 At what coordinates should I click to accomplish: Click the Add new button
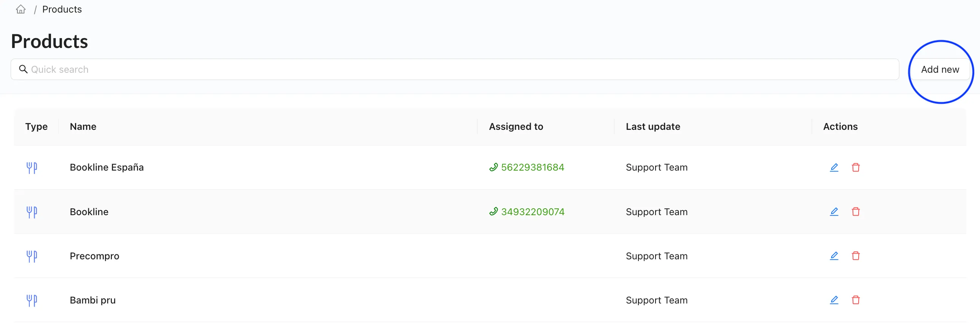click(x=940, y=69)
